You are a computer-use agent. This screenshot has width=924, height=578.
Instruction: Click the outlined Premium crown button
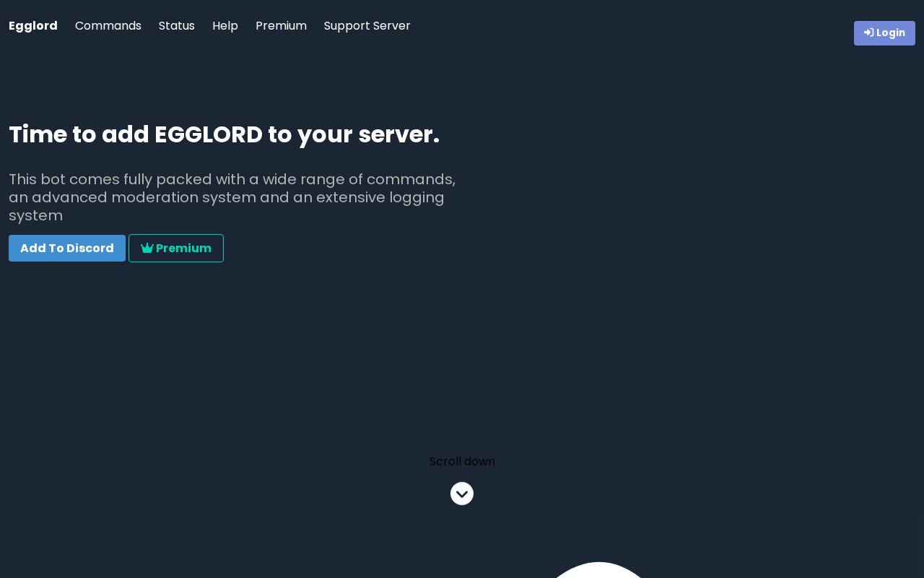click(x=176, y=249)
